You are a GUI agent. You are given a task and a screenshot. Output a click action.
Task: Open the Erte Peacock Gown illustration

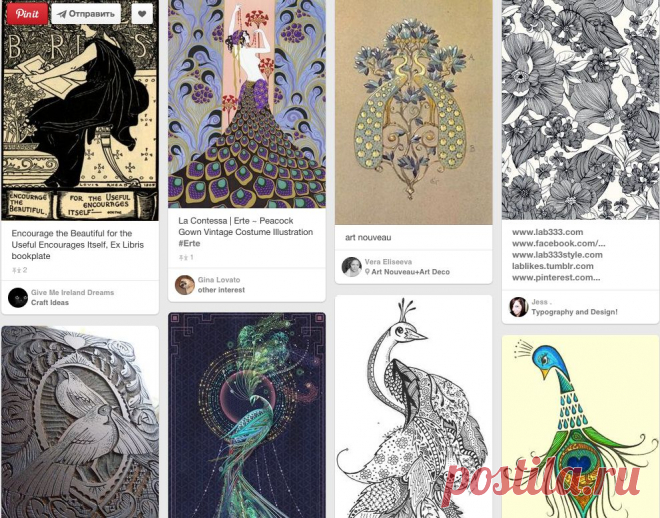[x=247, y=104]
